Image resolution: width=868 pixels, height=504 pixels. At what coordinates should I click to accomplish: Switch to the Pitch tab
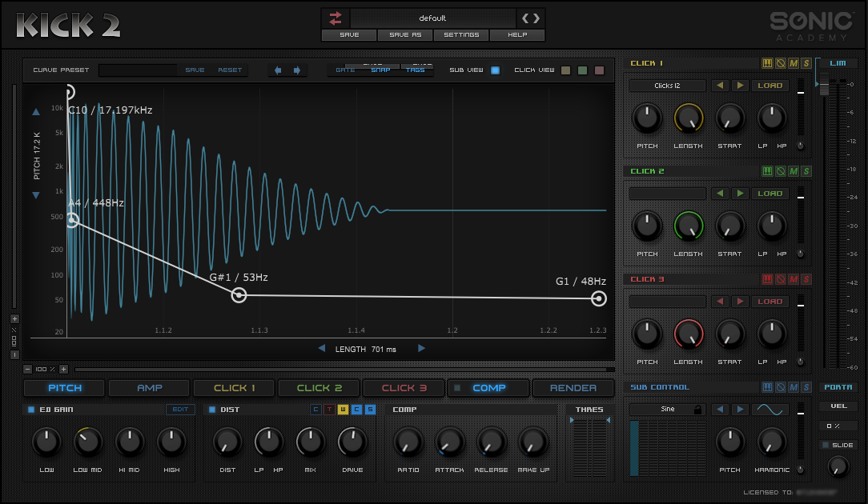coord(65,388)
